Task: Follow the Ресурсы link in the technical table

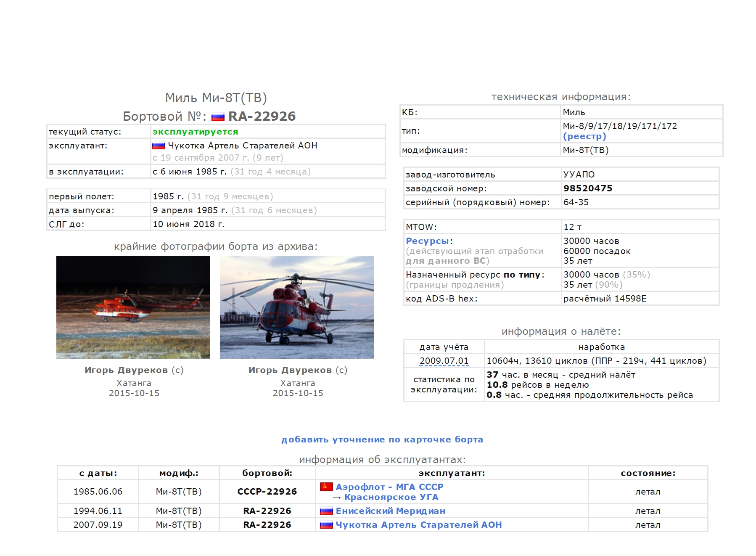Action: tap(427, 241)
